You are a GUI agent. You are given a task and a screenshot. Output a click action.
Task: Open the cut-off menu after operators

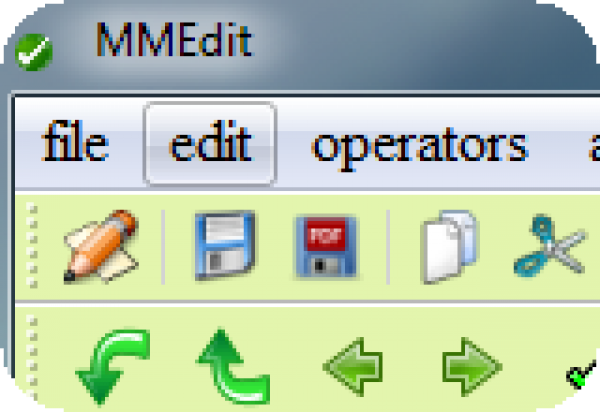[x=594, y=147]
